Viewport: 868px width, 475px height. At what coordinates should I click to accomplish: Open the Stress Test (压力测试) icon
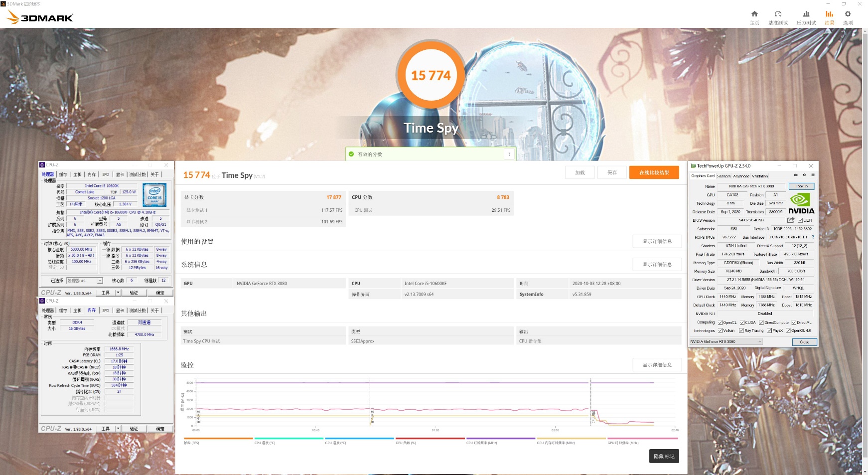(806, 14)
